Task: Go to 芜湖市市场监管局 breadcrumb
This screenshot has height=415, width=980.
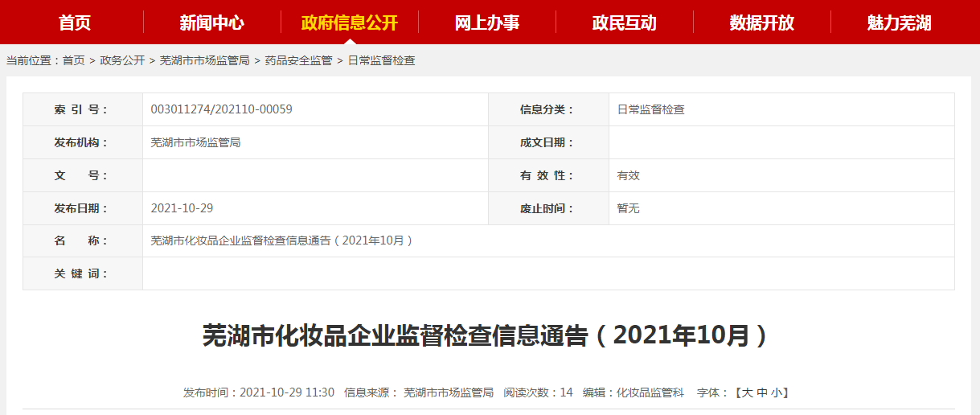Action: pos(205,60)
